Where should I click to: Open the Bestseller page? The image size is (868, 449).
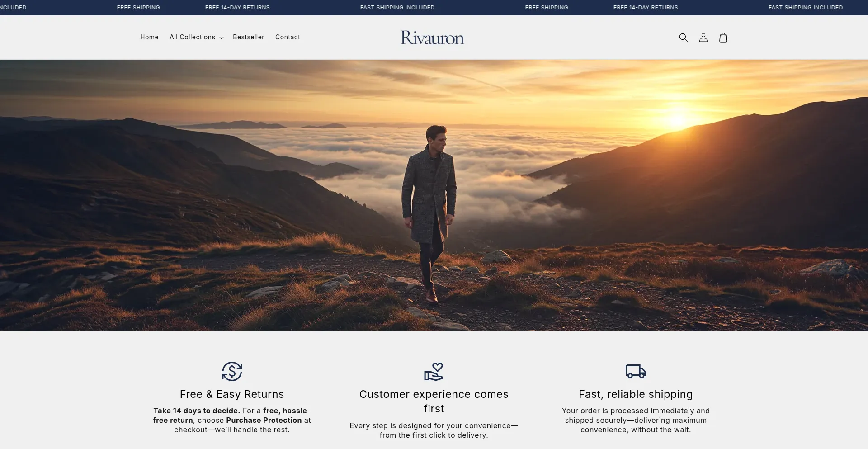click(x=248, y=37)
